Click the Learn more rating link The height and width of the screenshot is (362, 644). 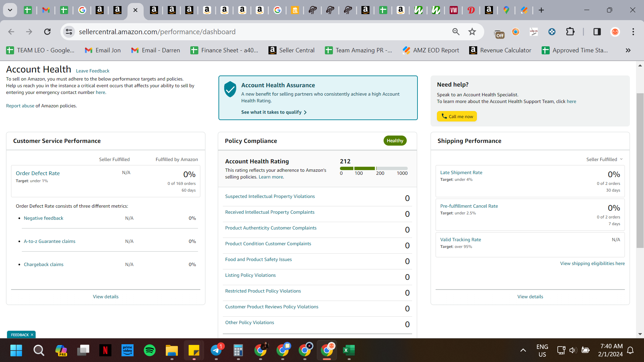pos(271,177)
